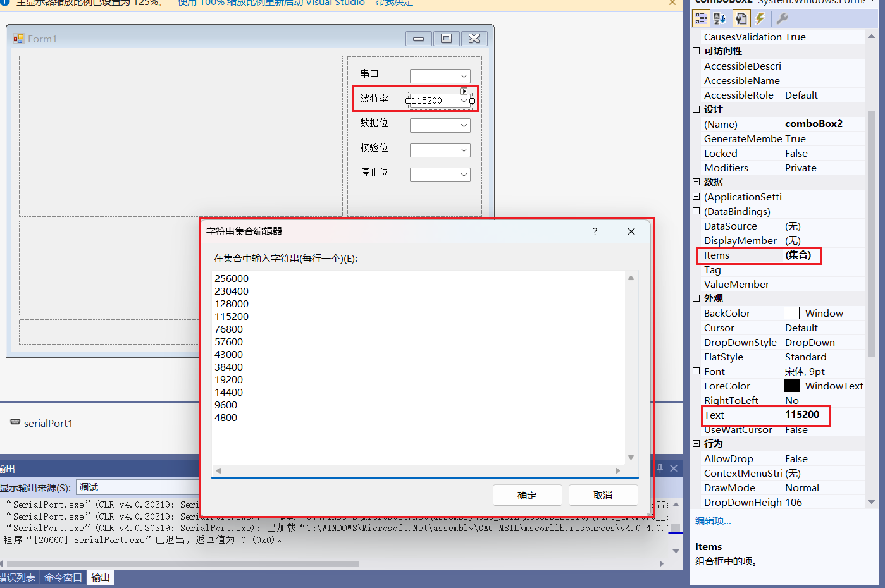This screenshot has width=885, height=588.
Task: Select the DisplayMember property row
Action: 784,240
